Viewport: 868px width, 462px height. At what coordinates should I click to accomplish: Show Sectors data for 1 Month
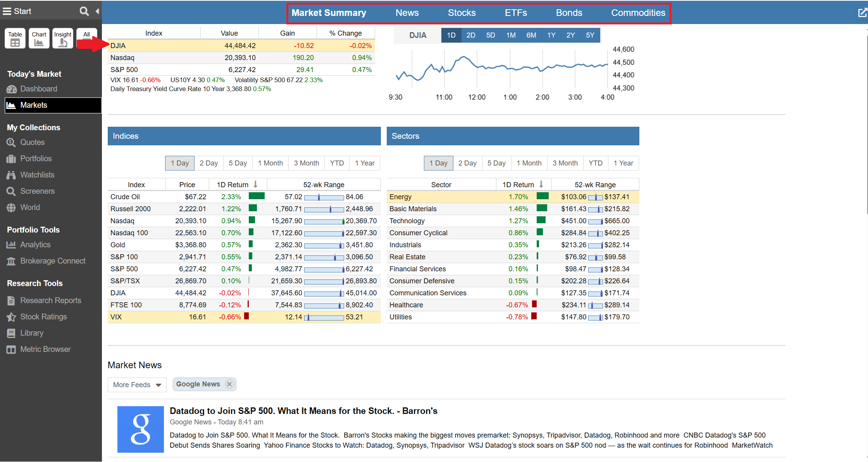click(529, 163)
